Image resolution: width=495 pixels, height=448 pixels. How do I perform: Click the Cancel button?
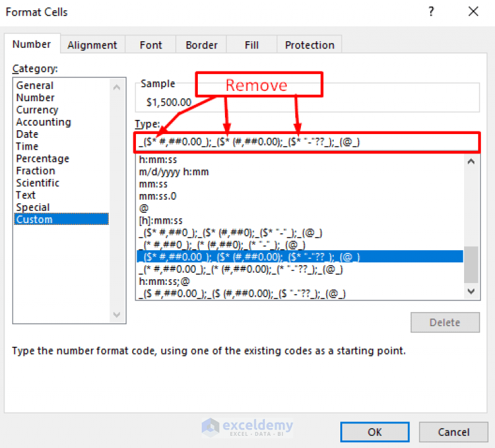(454, 432)
